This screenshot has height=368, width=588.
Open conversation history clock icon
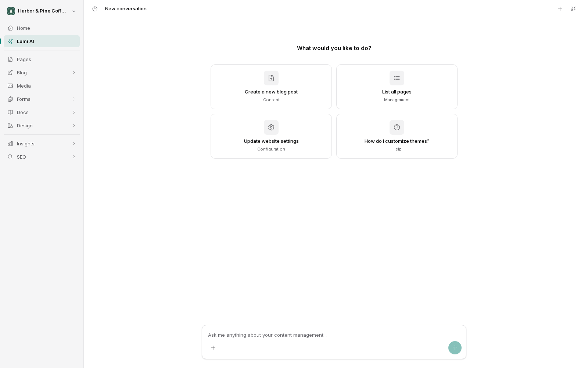pos(95,9)
